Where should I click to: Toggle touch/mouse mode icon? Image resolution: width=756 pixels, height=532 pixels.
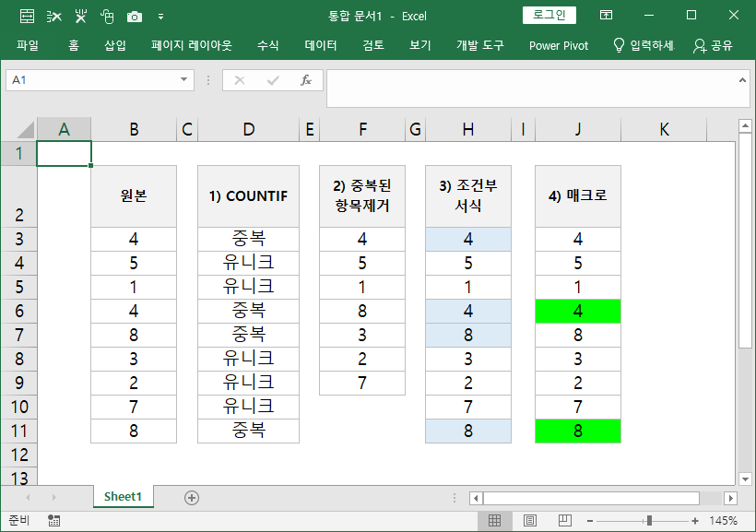(107, 17)
